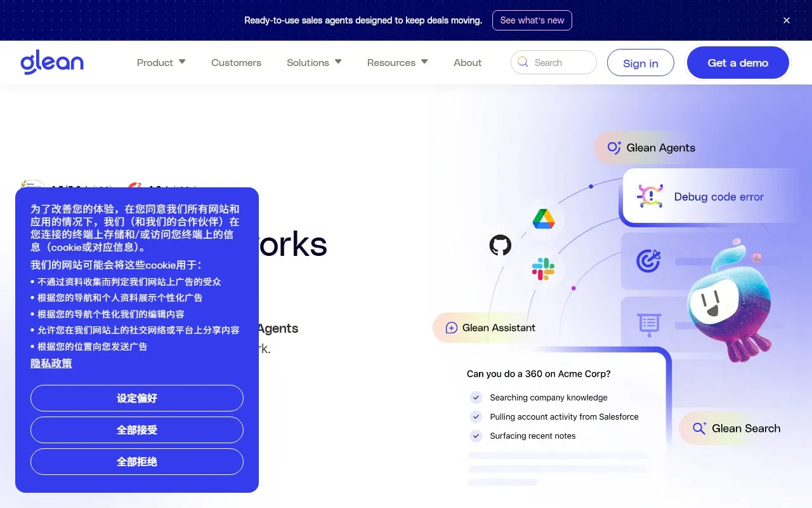
Task: Click the GitHub icon
Action: [500, 245]
